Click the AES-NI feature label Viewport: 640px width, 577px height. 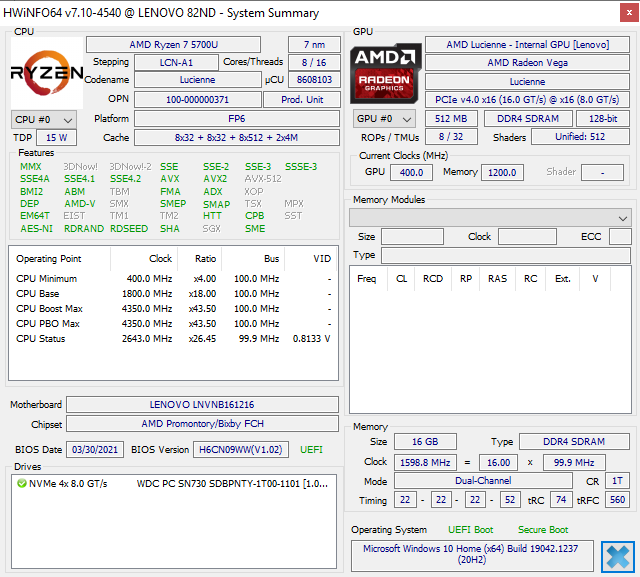point(37,229)
